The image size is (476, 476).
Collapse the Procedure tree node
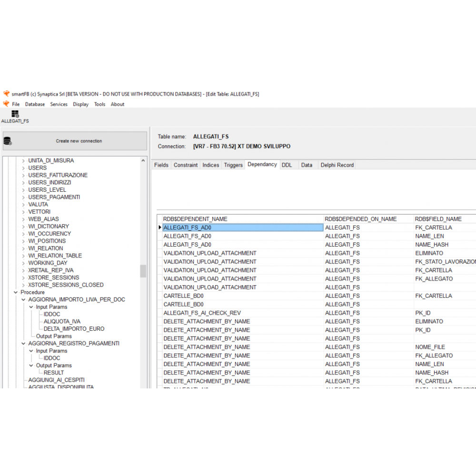coord(16,292)
